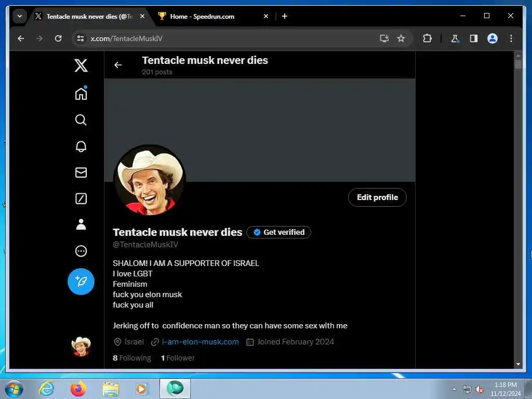Viewport: 532px width, 399px height.
Task: Bookmark this page with star icon
Action: (x=401, y=38)
